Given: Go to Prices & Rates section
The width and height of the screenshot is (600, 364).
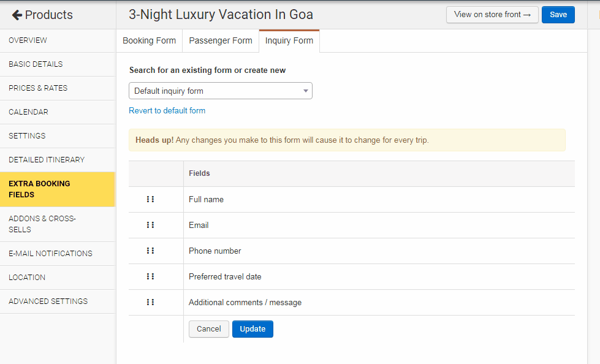Looking at the screenshot, I should pos(38,88).
